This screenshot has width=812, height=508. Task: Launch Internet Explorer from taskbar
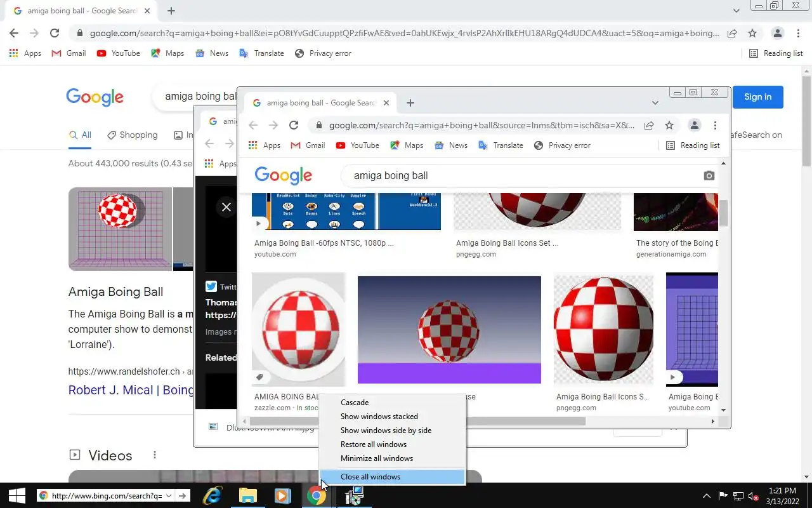click(x=212, y=496)
